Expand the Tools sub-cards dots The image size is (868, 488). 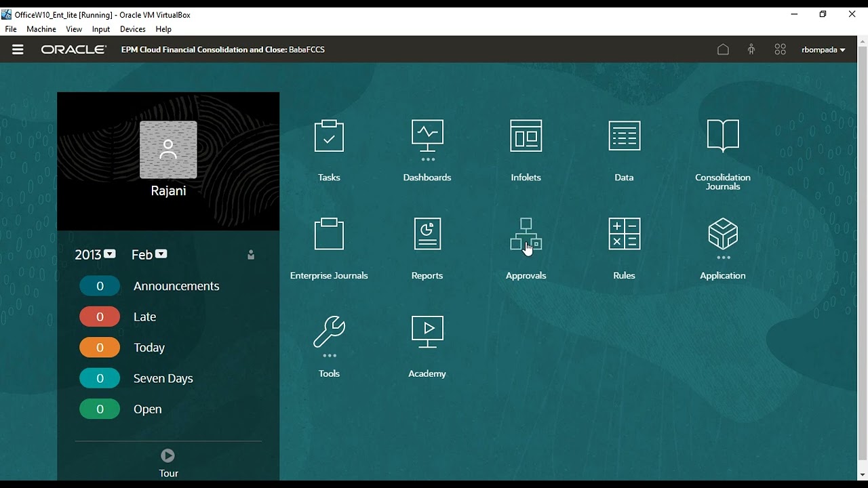coord(329,355)
